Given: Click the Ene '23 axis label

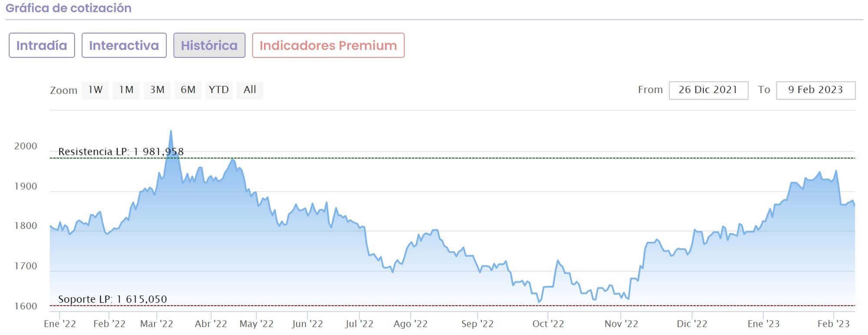Looking at the screenshot, I should pyautogui.click(x=763, y=324).
